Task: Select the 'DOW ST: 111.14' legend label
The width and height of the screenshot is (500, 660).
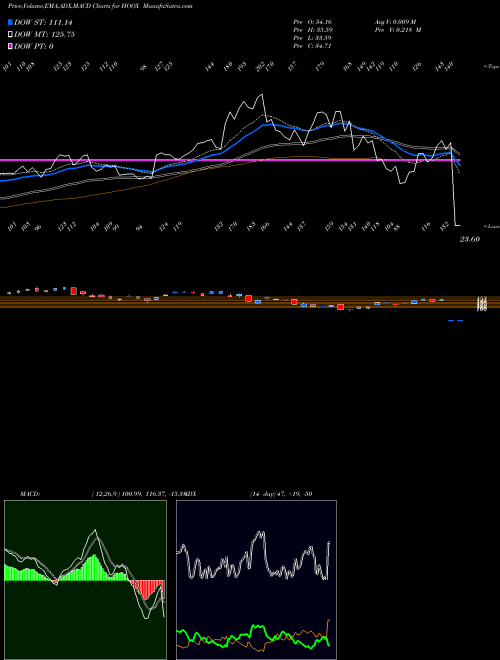Action: click(43, 22)
